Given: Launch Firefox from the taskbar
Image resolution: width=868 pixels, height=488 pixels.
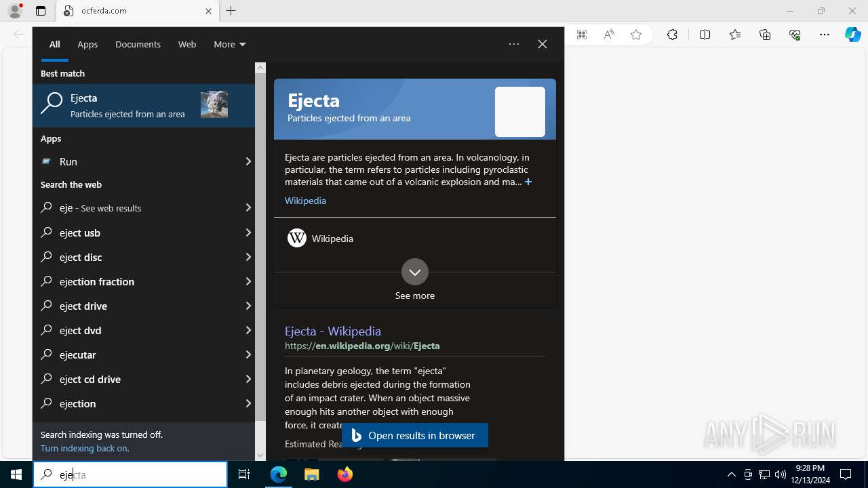Looking at the screenshot, I should pyautogui.click(x=344, y=474).
